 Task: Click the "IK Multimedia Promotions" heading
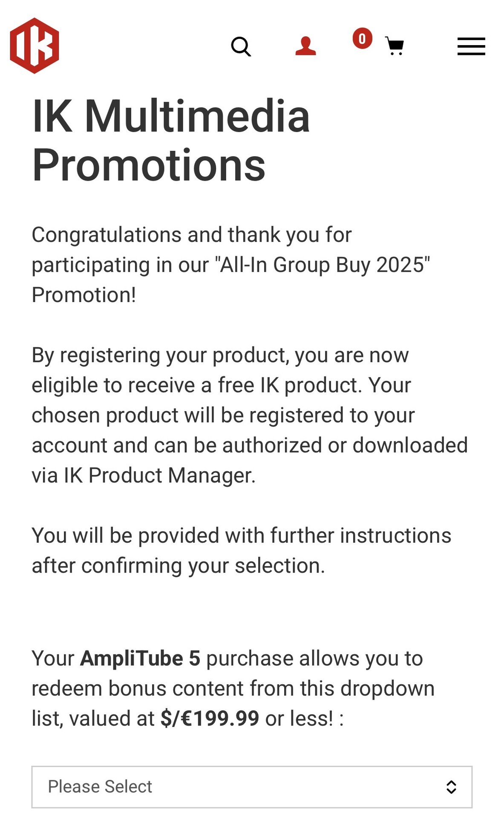(x=170, y=140)
